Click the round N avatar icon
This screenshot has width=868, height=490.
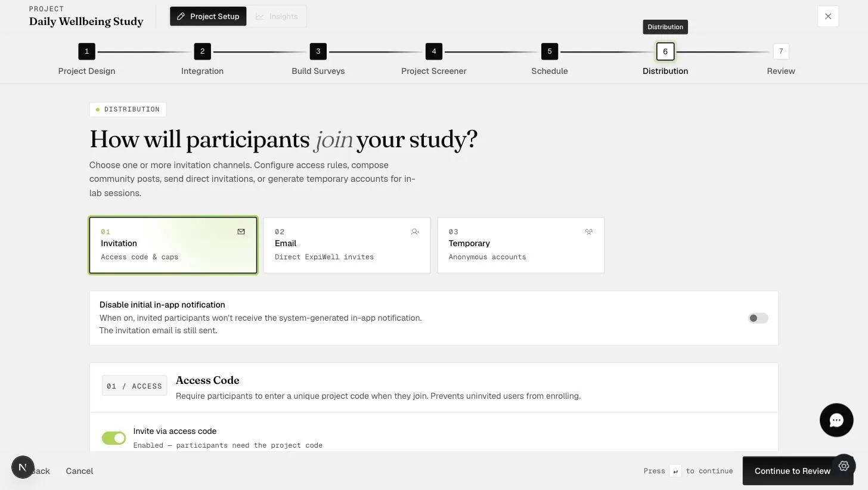(x=23, y=467)
